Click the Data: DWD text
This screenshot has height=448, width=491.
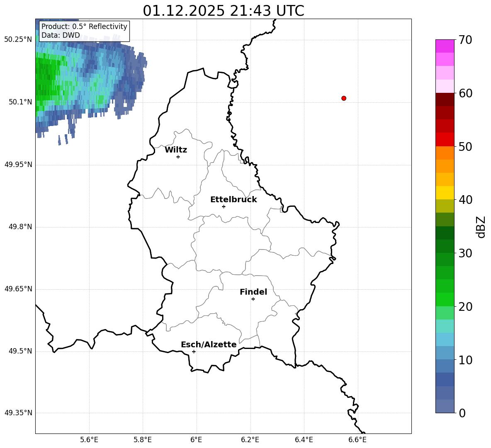click(x=61, y=35)
